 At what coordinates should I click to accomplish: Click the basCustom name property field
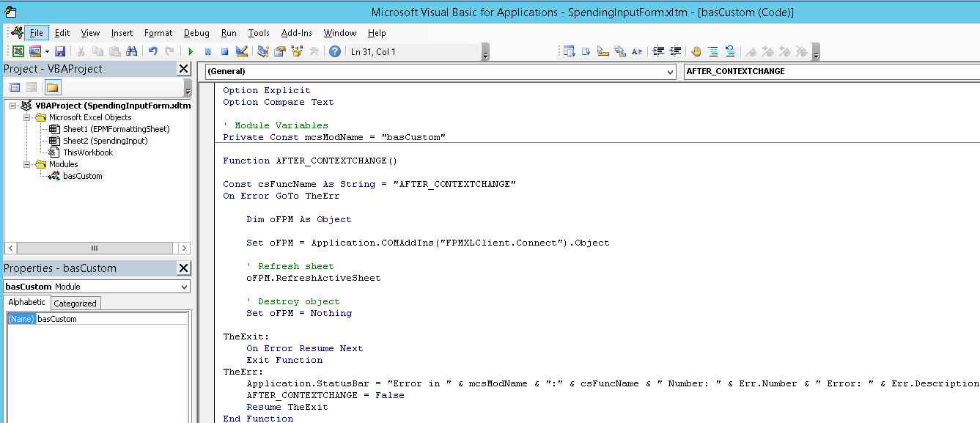[x=110, y=319]
